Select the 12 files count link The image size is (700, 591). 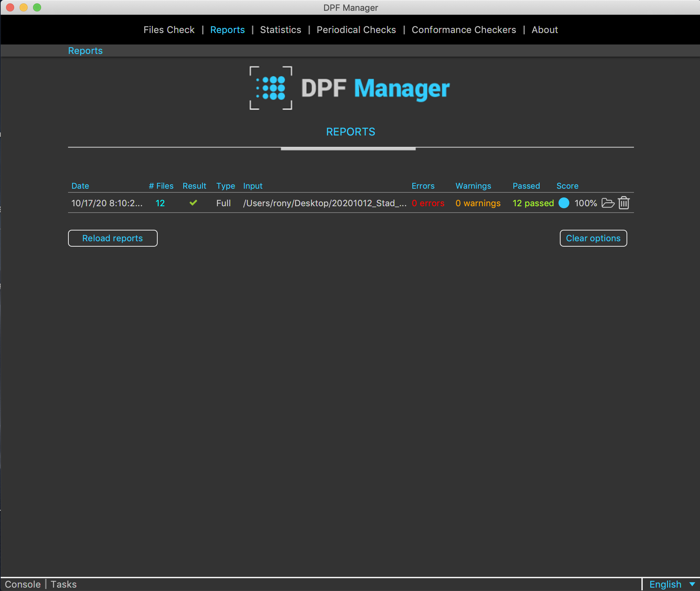click(x=160, y=203)
